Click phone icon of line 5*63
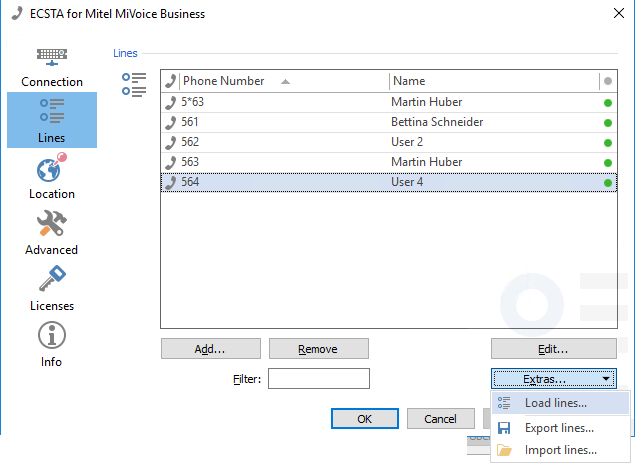This screenshot has height=465, width=639. tap(171, 102)
